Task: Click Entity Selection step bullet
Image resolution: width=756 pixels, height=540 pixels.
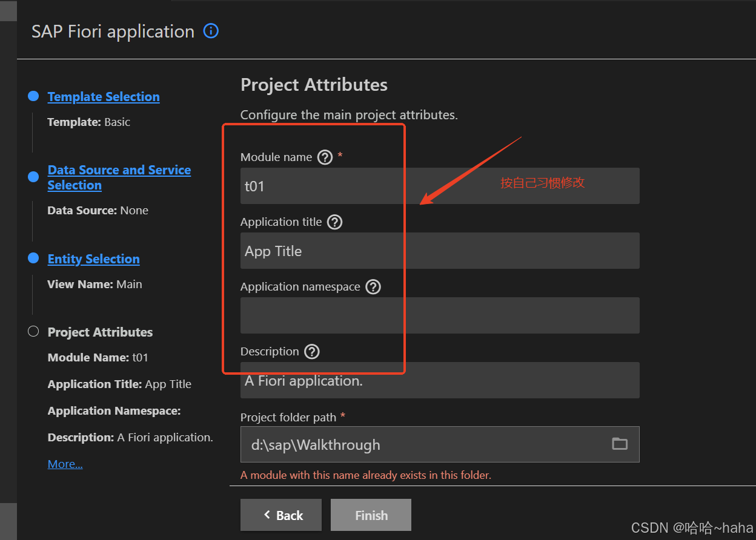Action: coord(33,258)
